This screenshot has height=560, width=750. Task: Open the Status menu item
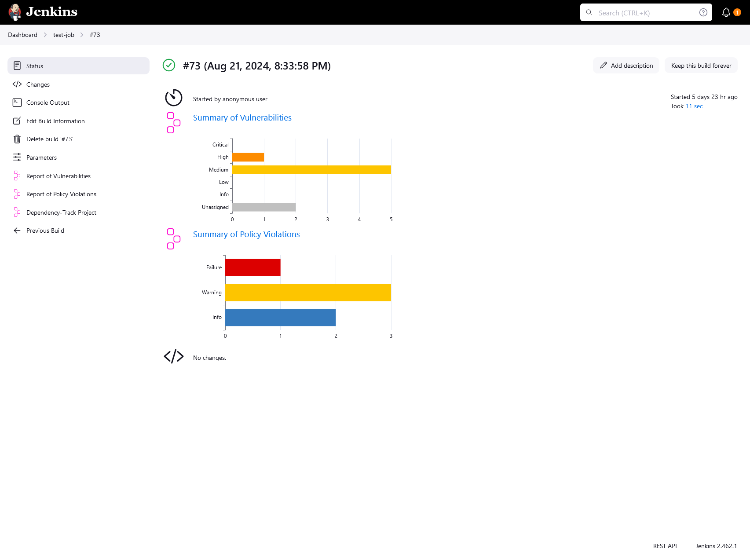[x=78, y=66]
